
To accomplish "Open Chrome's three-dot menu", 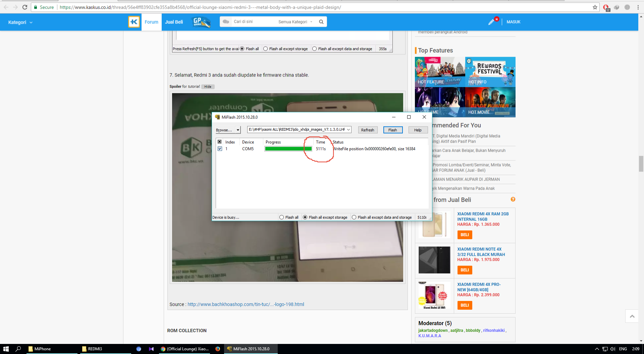I will pyautogui.click(x=638, y=7).
